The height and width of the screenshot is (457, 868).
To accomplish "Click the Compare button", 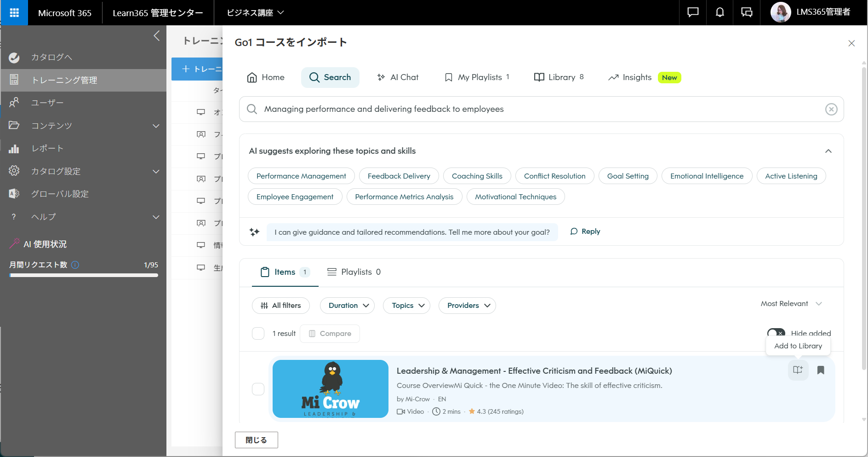I will click(330, 334).
